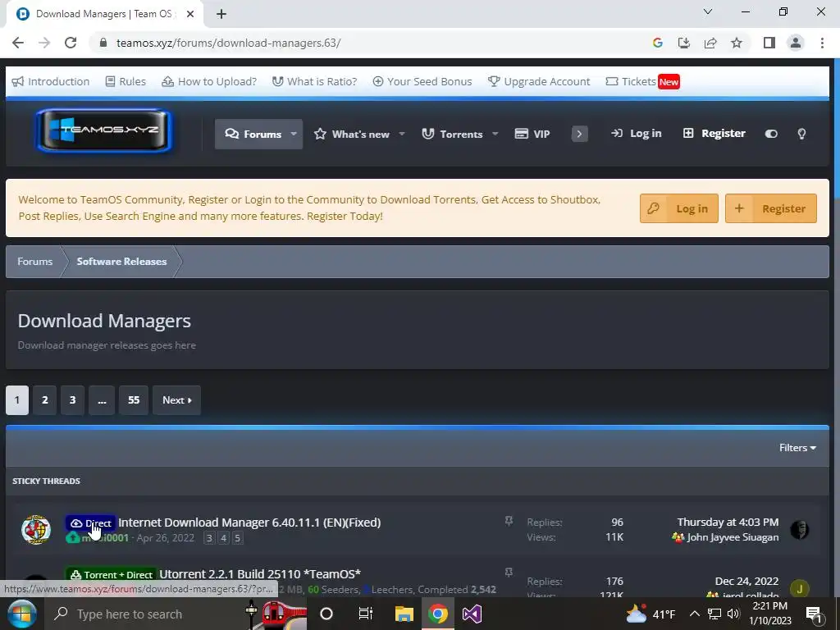Click the Direct prefix label

click(x=90, y=523)
